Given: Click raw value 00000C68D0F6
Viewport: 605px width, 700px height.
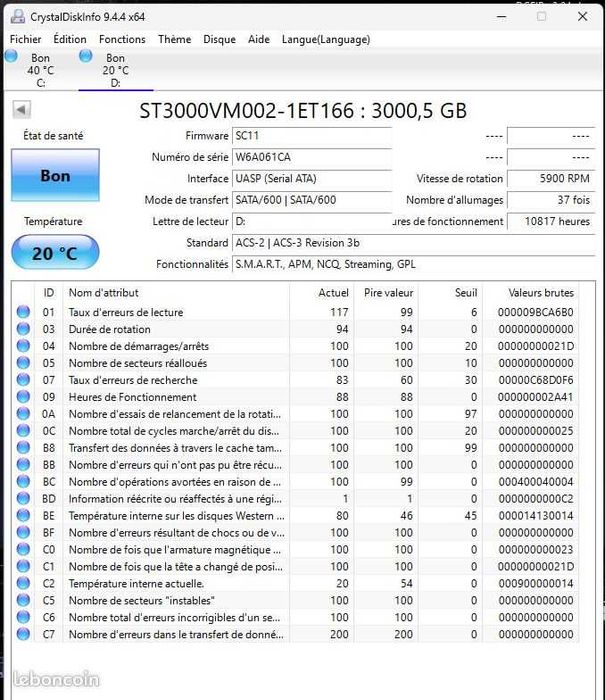Looking at the screenshot, I should pos(535,380).
